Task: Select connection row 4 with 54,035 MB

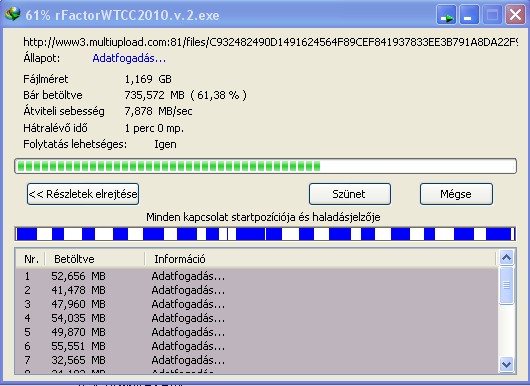Action: tap(257, 318)
